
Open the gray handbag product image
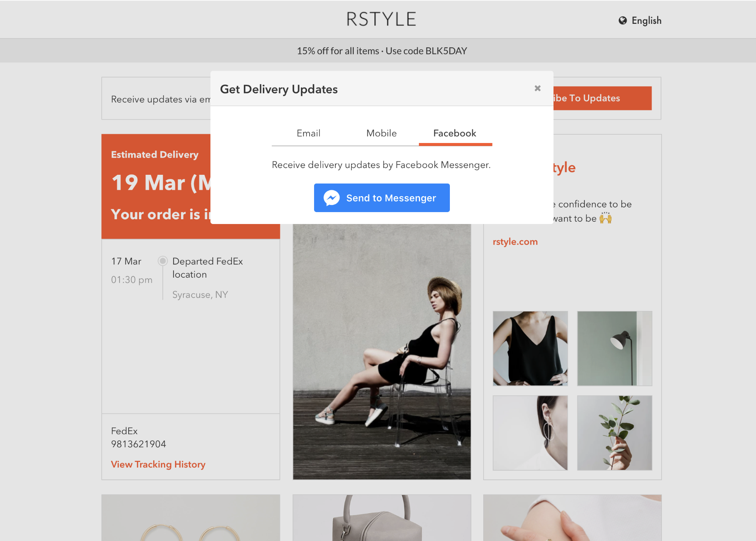tap(382, 518)
